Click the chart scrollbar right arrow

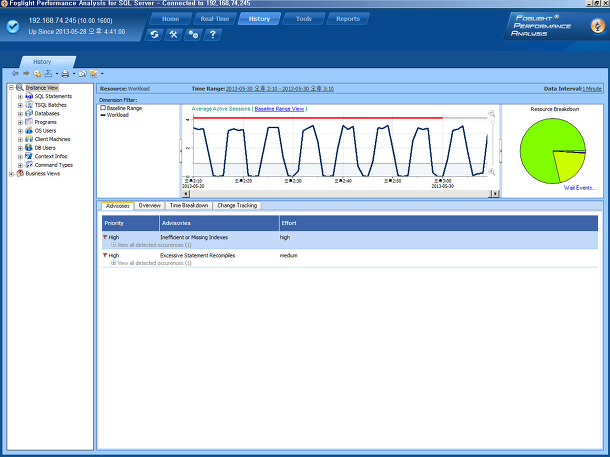(495, 193)
